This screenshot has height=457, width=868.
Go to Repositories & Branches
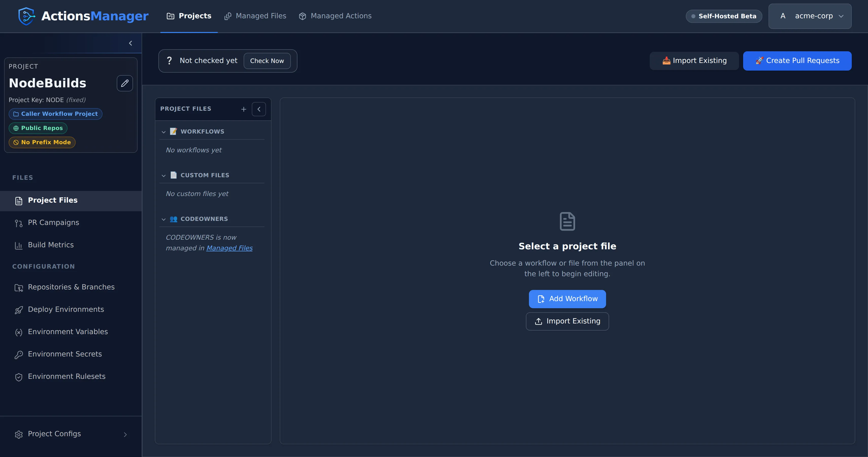click(71, 287)
